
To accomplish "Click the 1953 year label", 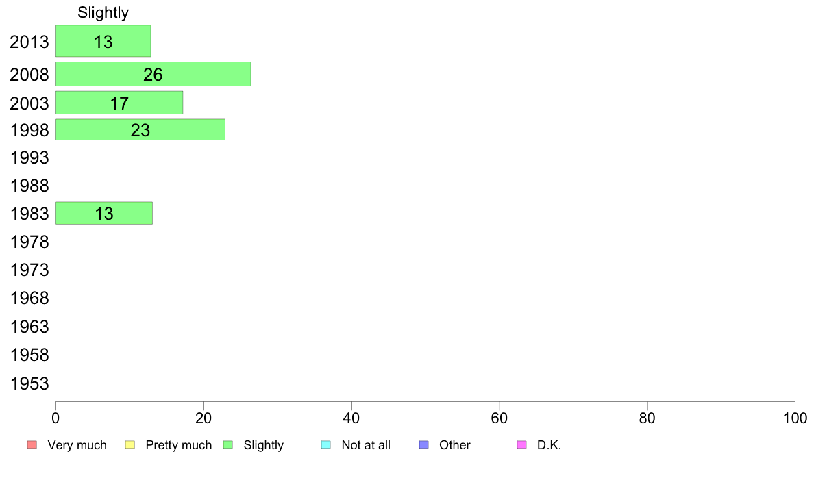I will tap(29, 383).
